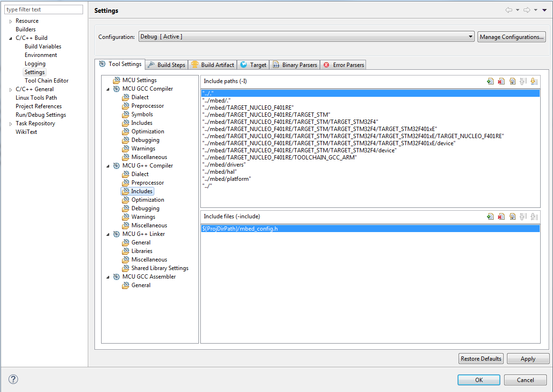Click the Move Down icon for Include paths
The image size is (553, 392).
[534, 82]
